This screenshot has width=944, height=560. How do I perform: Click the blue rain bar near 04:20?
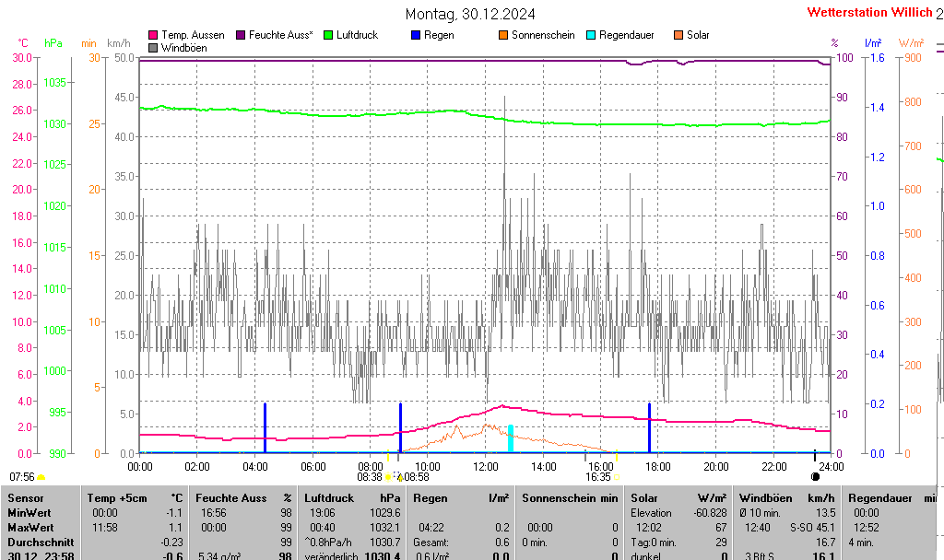pyautogui.click(x=265, y=427)
